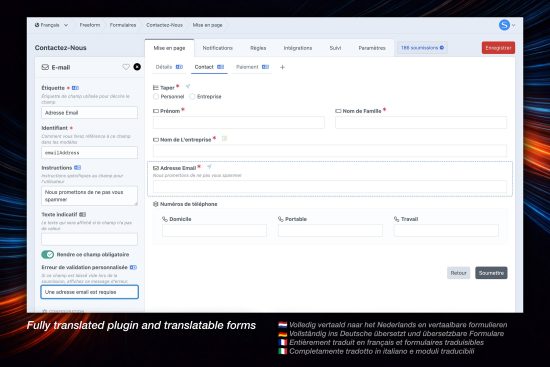Viewport: 550px width, 367px height.
Task: Go to Formulaires in top navigation
Action: (123, 25)
